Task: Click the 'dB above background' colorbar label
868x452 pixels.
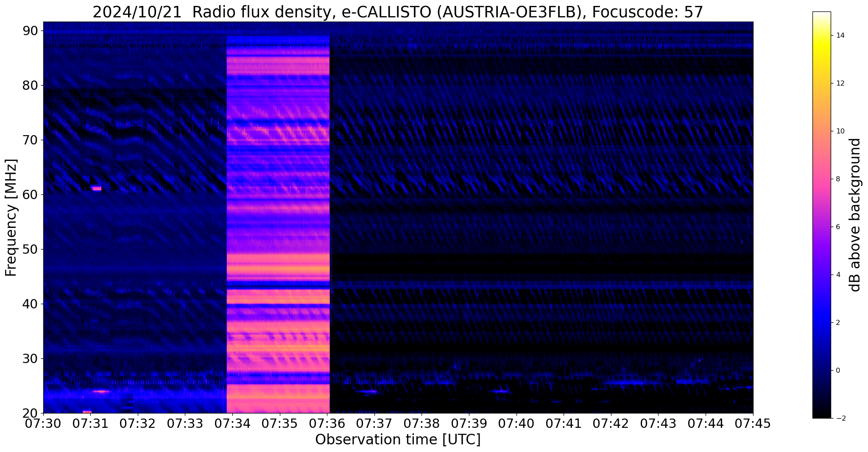Action: pos(855,215)
